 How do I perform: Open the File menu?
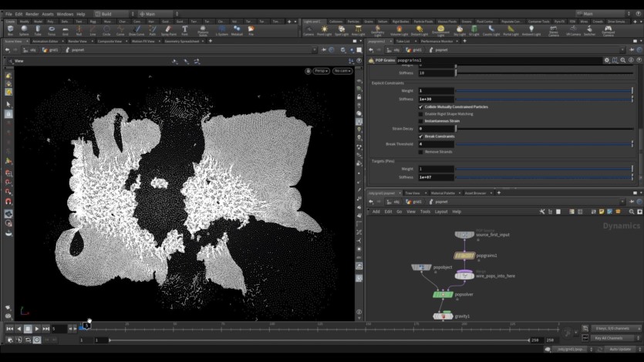pyautogui.click(x=8, y=14)
